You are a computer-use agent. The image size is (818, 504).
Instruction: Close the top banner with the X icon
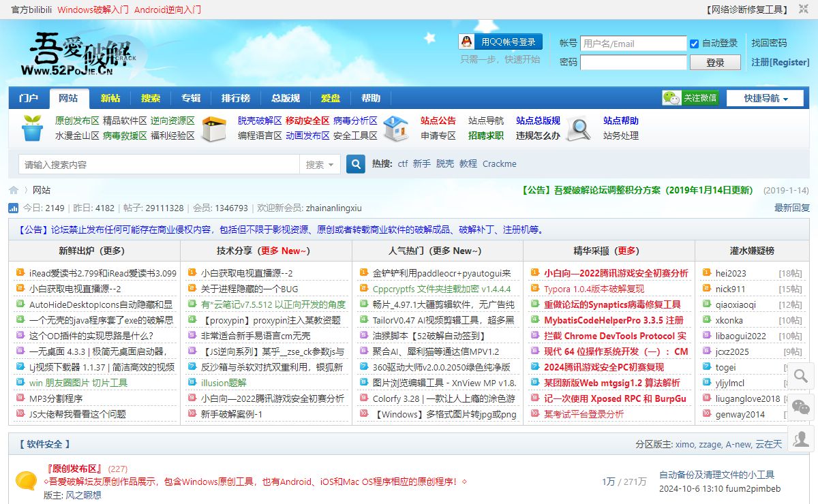point(802,10)
